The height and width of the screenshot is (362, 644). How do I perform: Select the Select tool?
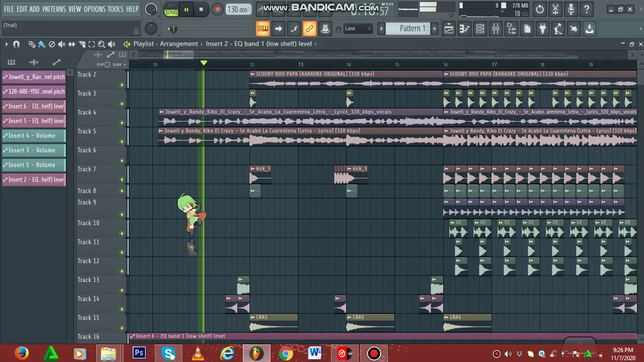(92, 44)
